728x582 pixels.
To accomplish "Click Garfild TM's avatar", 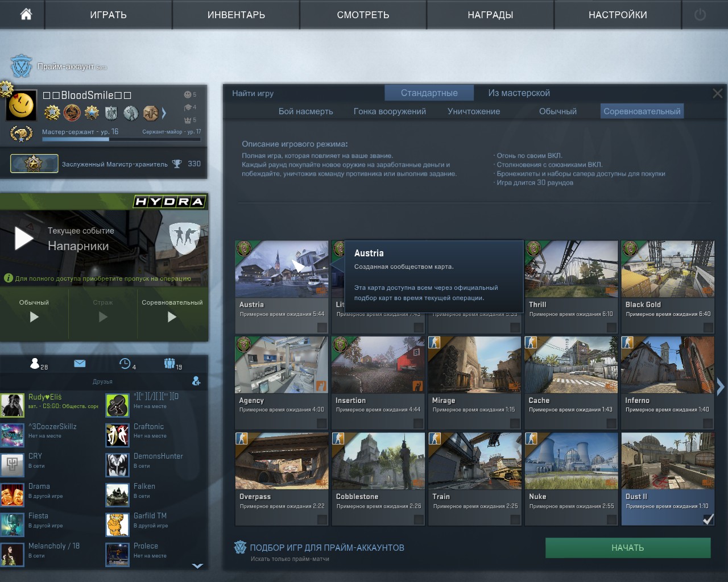I will (x=117, y=525).
